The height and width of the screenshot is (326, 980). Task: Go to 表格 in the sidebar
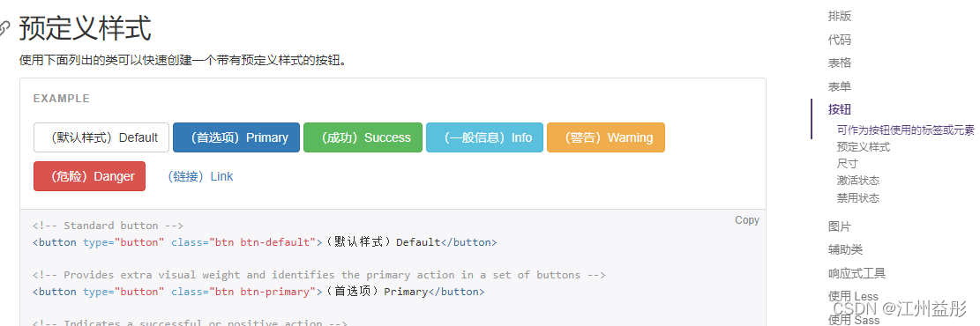pos(840,63)
